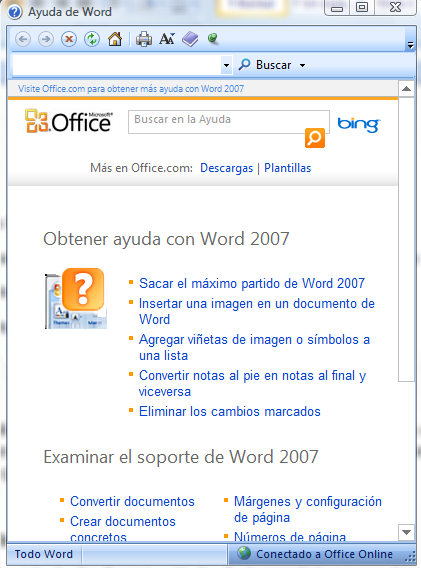Expand the Buscar scope dropdown arrow
The image size is (421, 568).
[x=302, y=66]
